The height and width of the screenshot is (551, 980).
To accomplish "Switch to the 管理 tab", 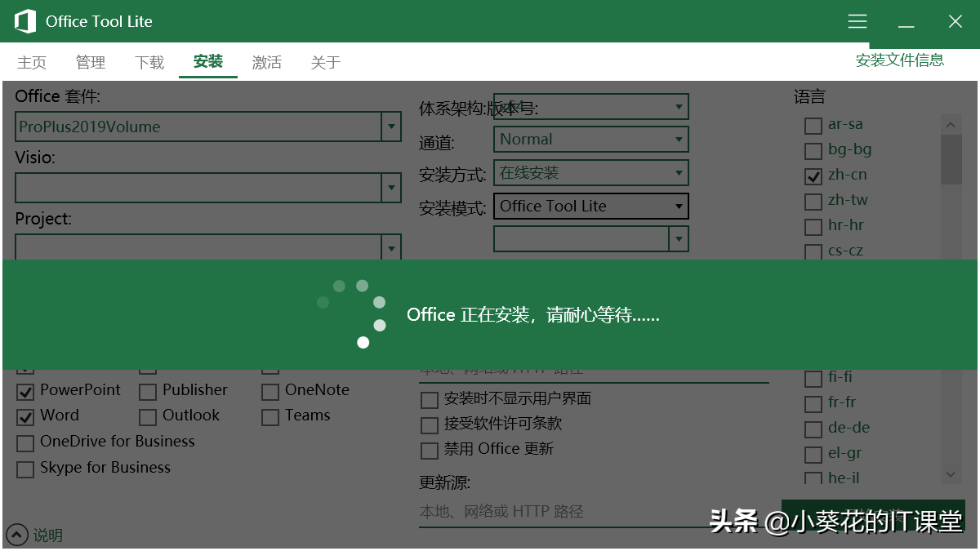I will tap(91, 62).
